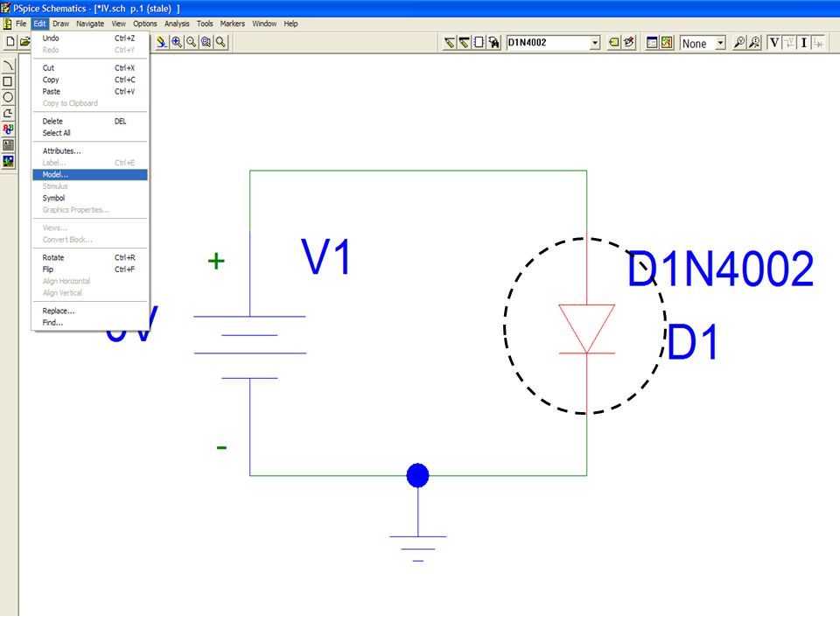Select the Draw Block tool

click(479, 43)
